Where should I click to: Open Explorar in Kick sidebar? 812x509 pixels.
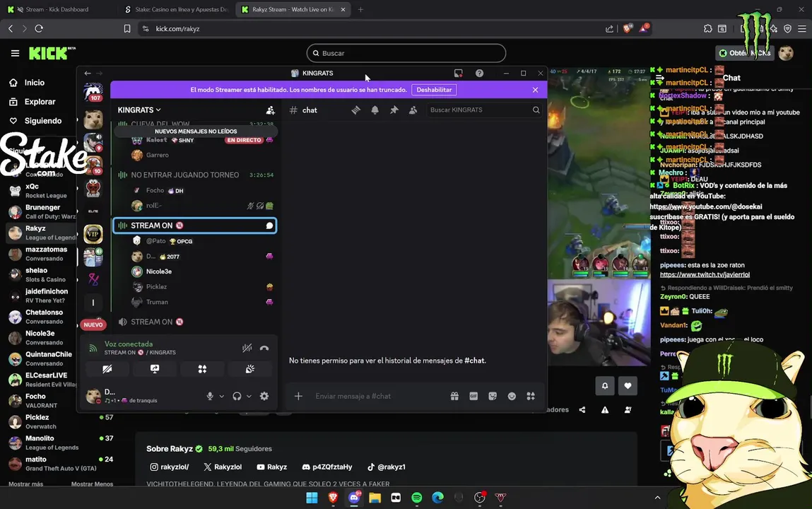pyautogui.click(x=40, y=102)
